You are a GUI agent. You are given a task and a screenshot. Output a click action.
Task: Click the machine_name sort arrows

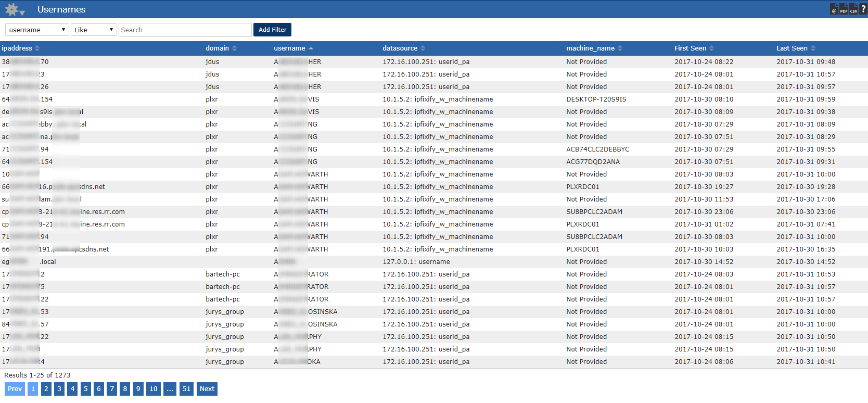point(620,48)
